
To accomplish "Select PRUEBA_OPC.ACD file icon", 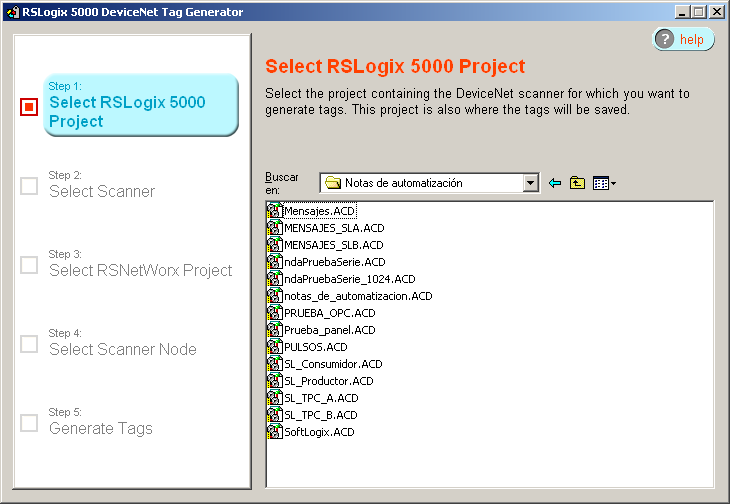I will click(x=275, y=313).
